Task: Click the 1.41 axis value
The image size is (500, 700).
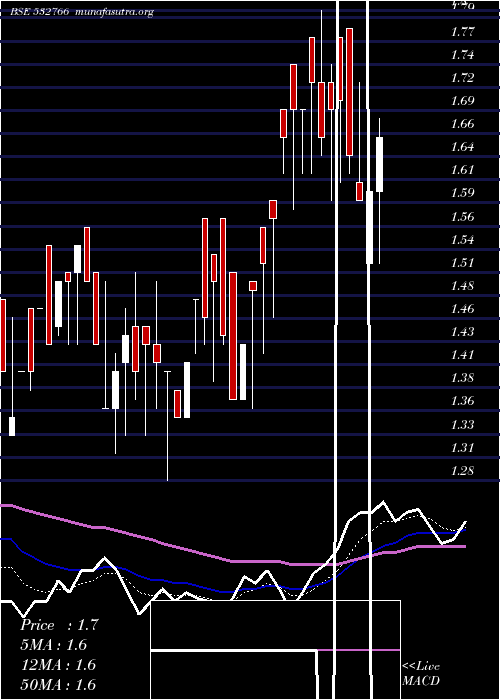Action: (x=462, y=355)
